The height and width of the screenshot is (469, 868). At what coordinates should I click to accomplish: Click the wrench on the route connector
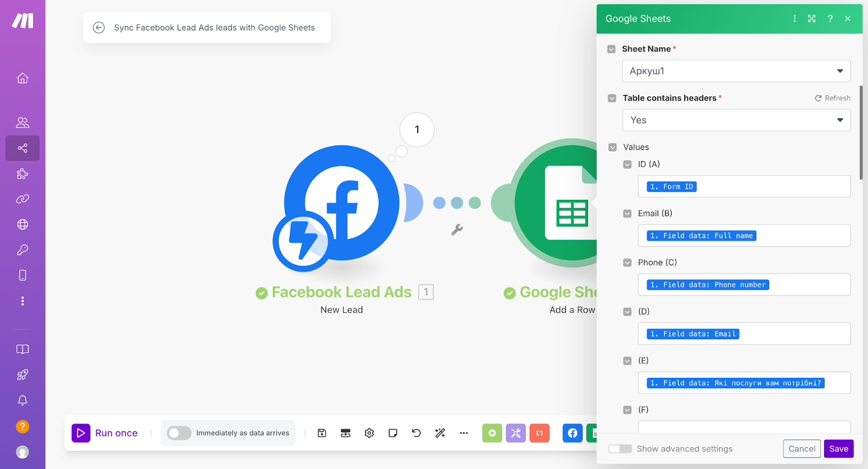tap(457, 230)
